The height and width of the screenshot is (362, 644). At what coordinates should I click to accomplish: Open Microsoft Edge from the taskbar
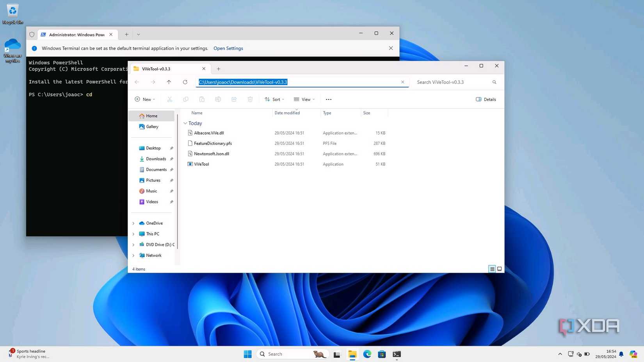click(367, 354)
